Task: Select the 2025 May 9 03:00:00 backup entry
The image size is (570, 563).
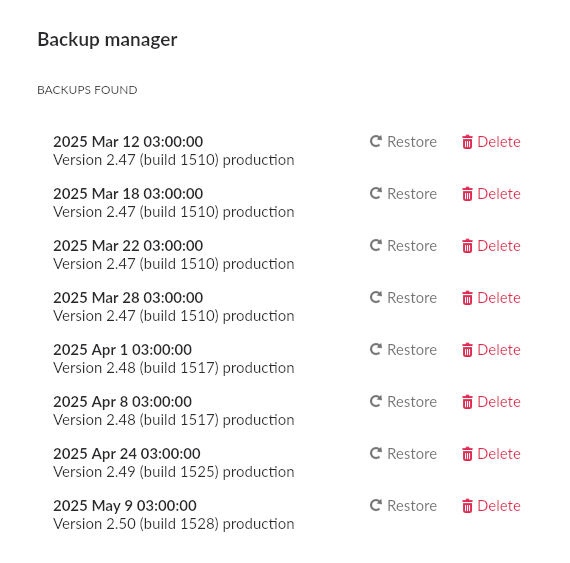Action: (x=174, y=514)
